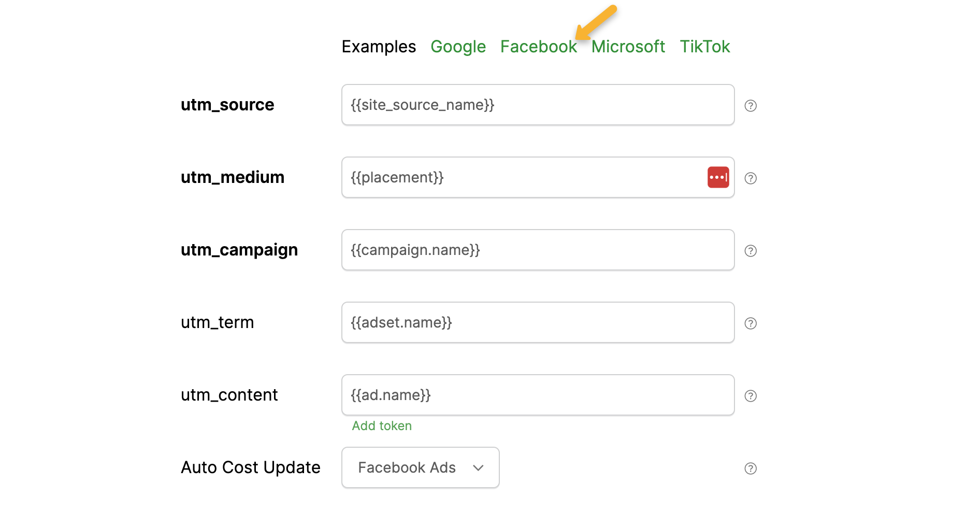
Task: Click question mark icon next to utm_content
Action: pyautogui.click(x=750, y=396)
